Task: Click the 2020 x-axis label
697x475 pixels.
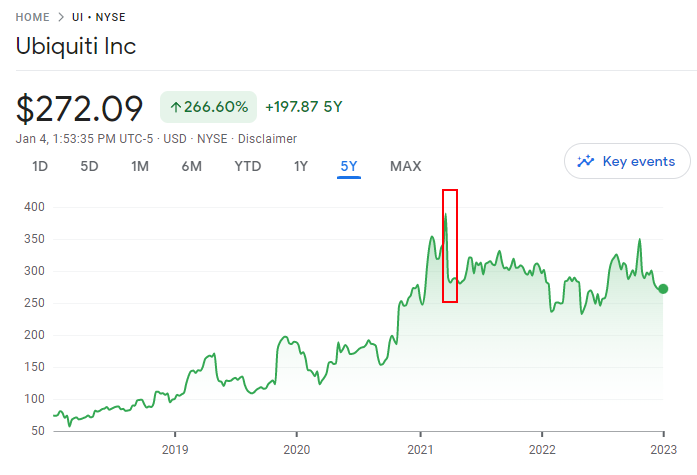Action: point(296,450)
